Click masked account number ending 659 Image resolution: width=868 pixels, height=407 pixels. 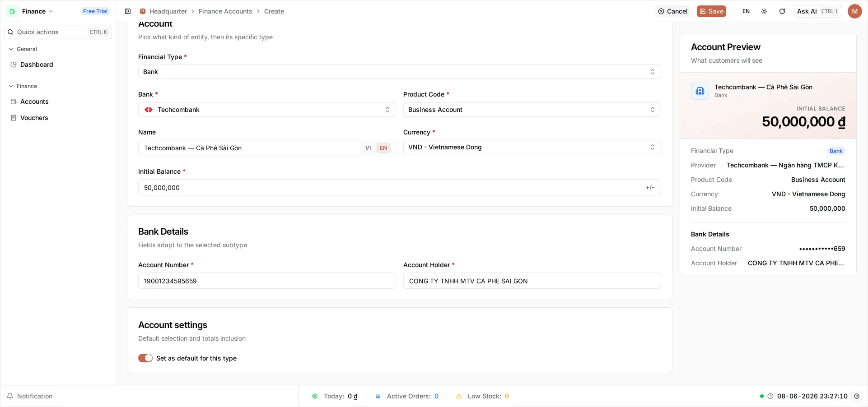point(822,249)
